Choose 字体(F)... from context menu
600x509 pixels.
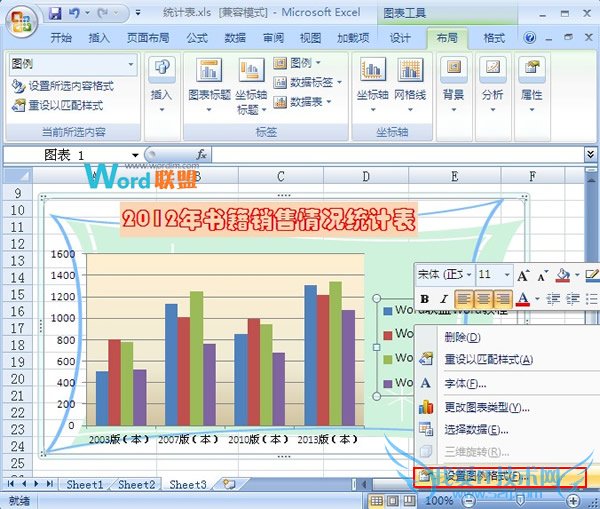click(x=507, y=383)
